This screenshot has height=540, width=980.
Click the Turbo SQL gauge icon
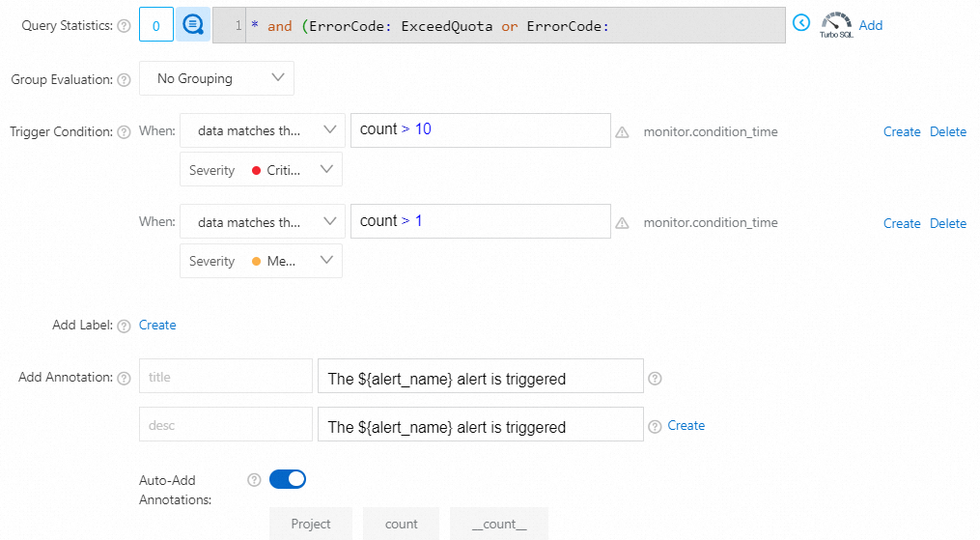pos(837,25)
